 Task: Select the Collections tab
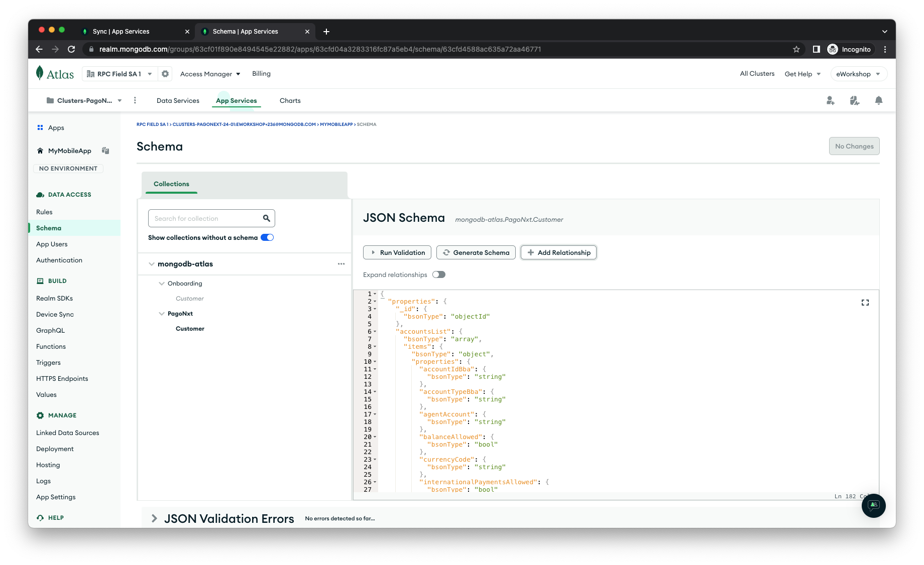tap(171, 184)
